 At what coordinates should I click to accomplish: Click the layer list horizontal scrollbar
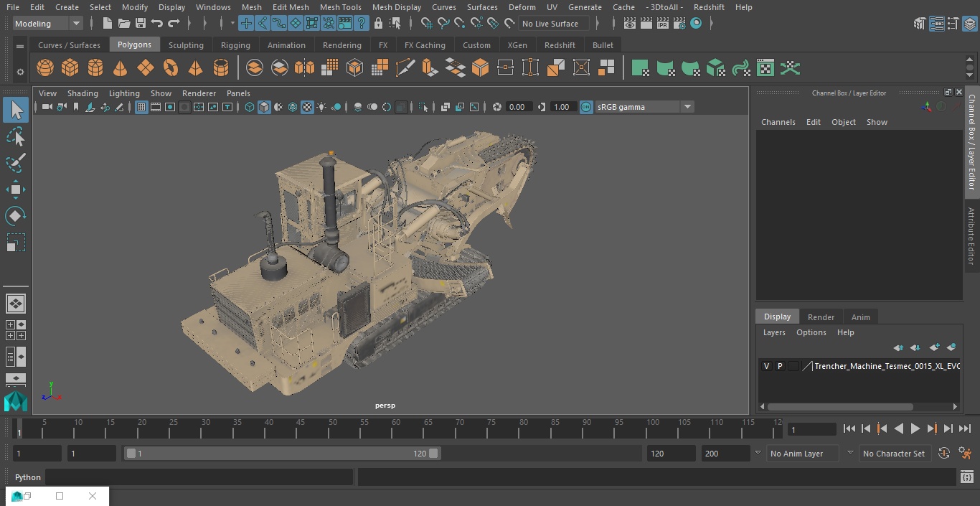click(840, 406)
